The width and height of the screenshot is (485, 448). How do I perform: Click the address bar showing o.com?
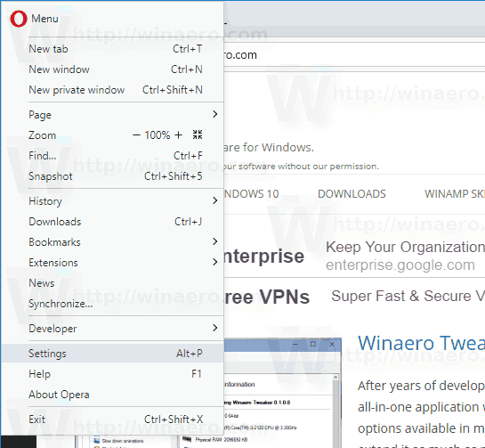[x=354, y=55]
